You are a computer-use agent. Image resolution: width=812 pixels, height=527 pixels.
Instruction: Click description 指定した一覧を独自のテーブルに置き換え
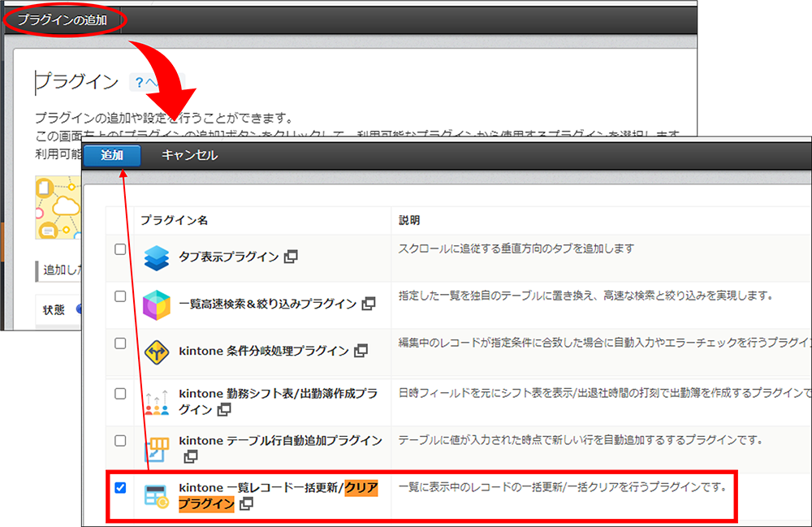click(x=585, y=296)
